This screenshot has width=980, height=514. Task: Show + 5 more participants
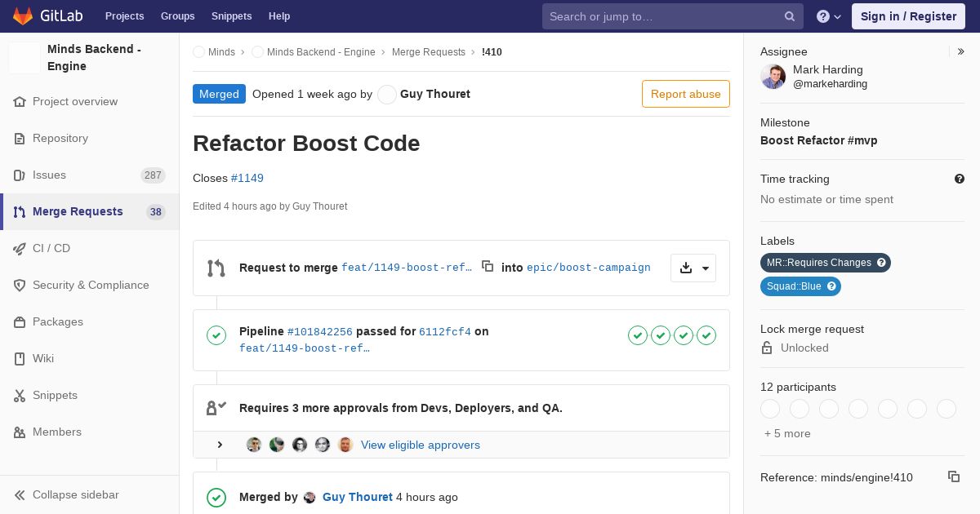tap(787, 433)
